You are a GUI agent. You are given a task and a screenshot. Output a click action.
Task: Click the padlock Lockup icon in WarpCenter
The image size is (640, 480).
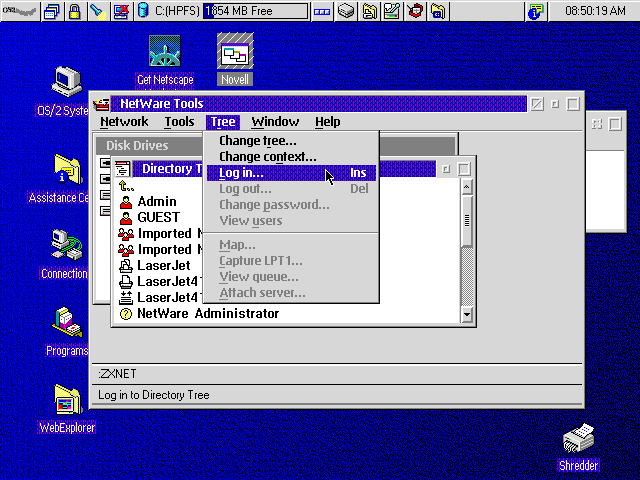click(x=74, y=11)
